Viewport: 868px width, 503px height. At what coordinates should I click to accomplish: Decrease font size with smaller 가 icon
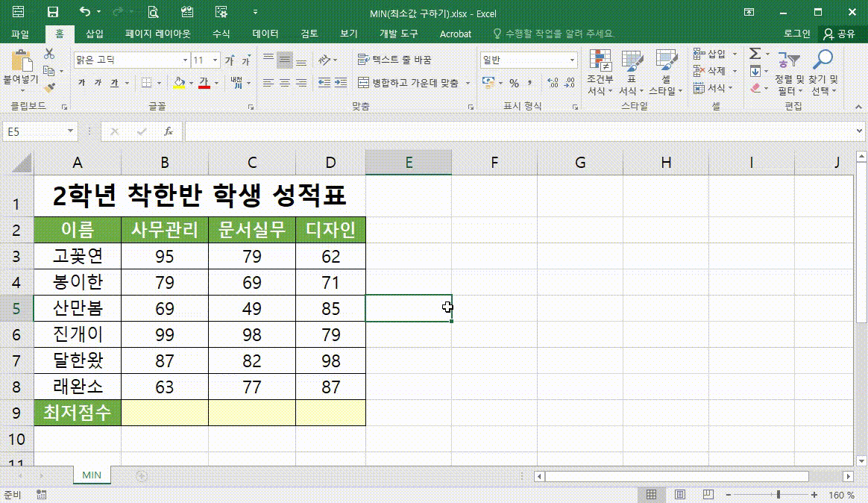(x=246, y=60)
